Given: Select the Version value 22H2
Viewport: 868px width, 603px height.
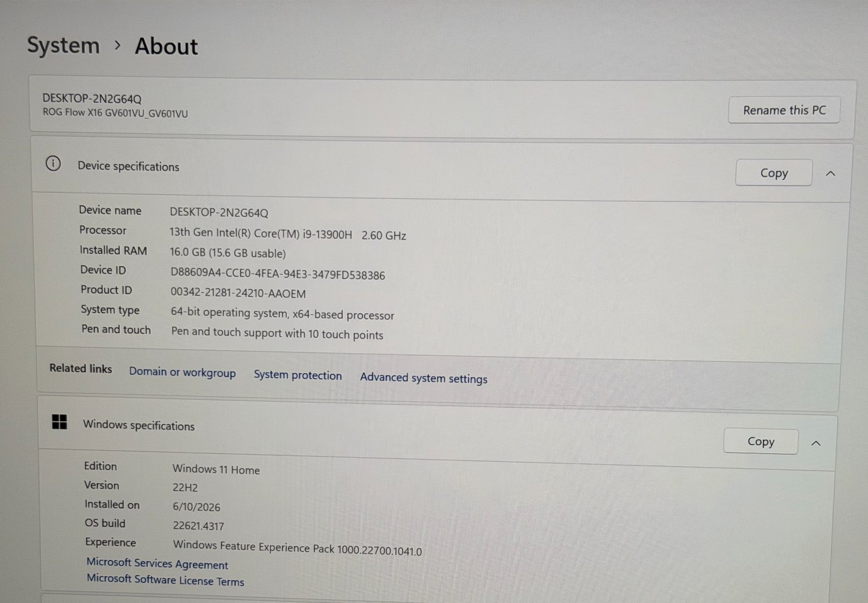Looking at the screenshot, I should [x=185, y=487].
